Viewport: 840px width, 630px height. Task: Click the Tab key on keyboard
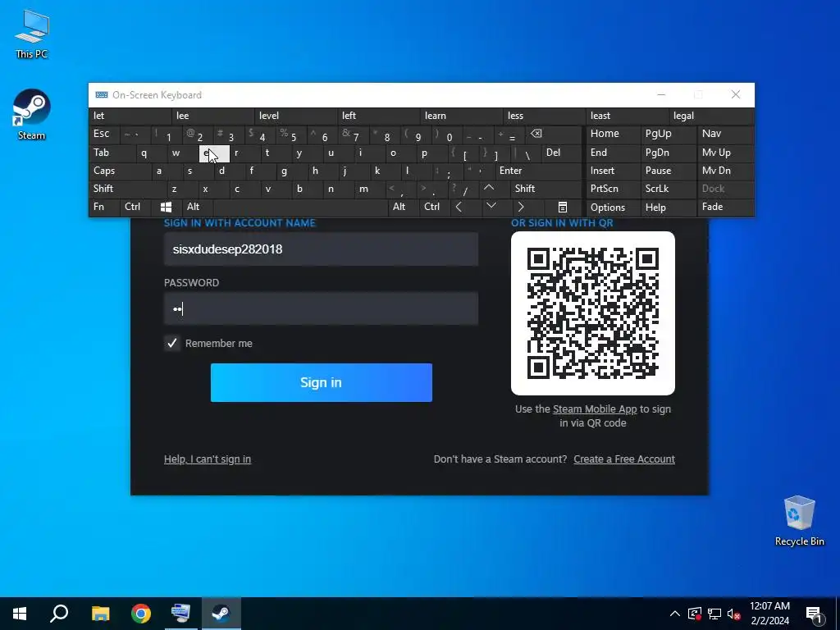112,153
